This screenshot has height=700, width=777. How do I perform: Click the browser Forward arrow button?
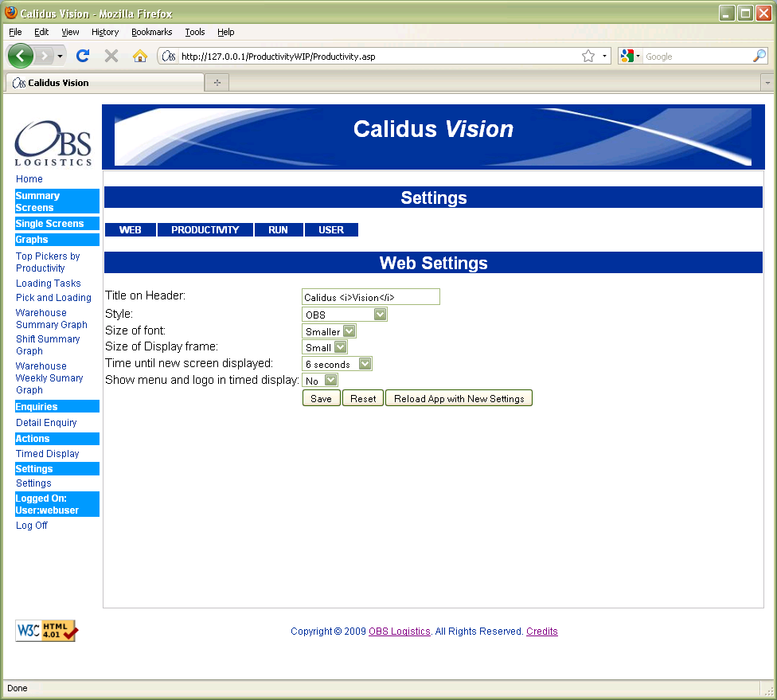coord(44,56)
